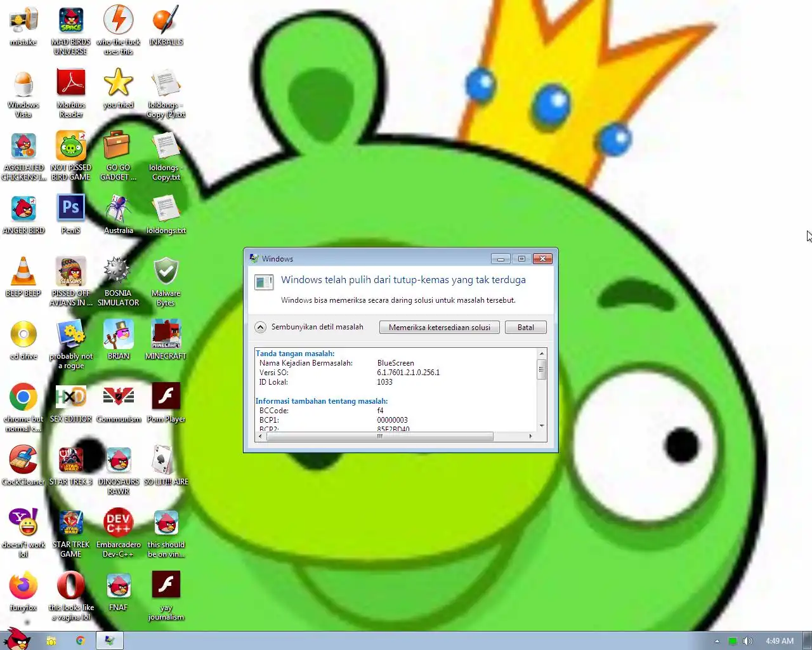Select the Australia spider icon
Screen dimensions: 812x650
pos(119,214)
